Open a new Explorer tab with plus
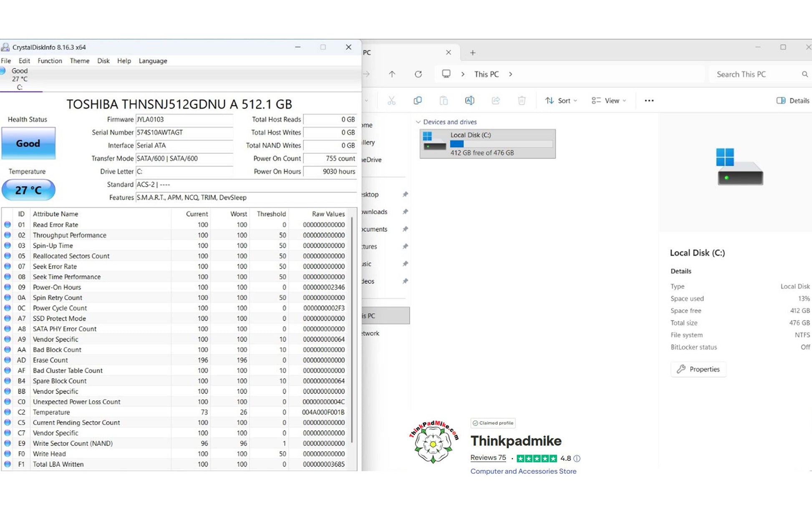The height and width of the screenshot is (510, 812). (472, 53)
